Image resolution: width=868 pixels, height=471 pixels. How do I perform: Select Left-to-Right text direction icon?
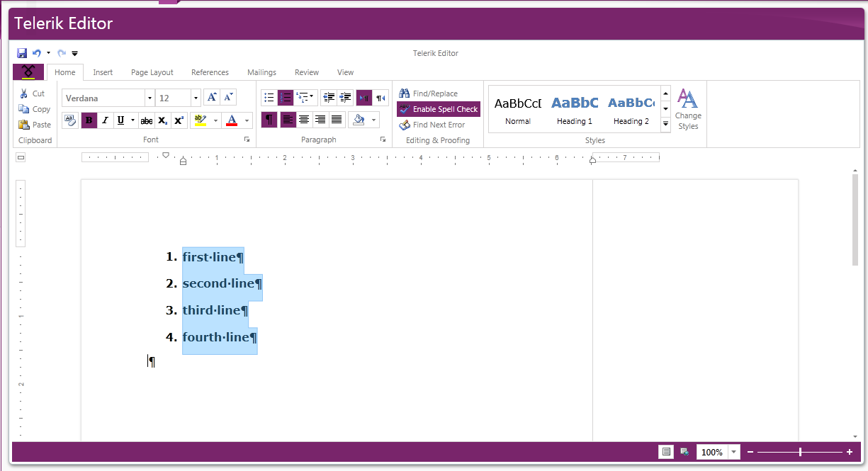pyautogui.click(x=363, y=97)
